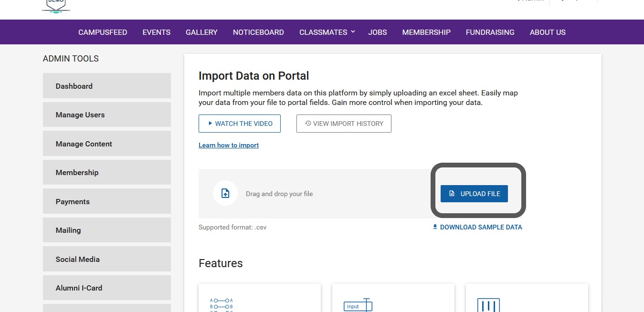Navigate to the Fundraising page
The height and width of the screenshot is (312, 644).
(490, 32)
